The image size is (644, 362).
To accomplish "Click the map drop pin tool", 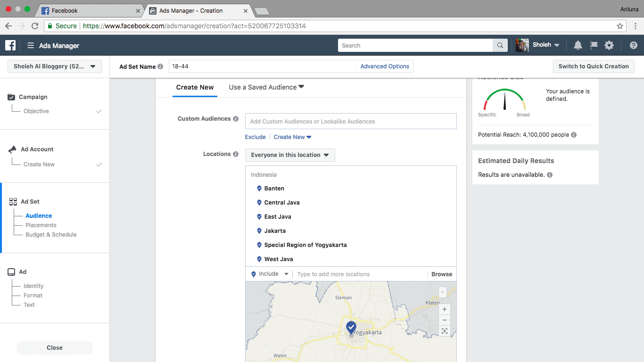I will (444, 331).
